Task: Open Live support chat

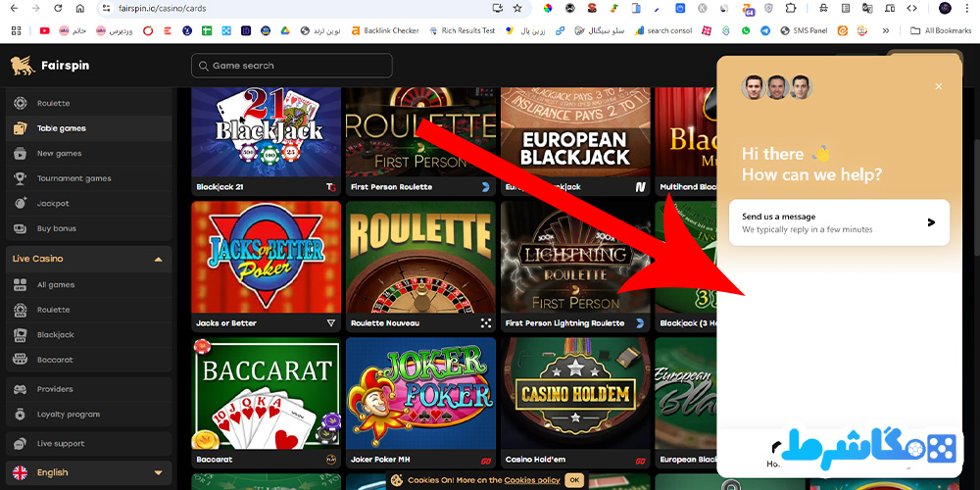Action: point(89,443)
